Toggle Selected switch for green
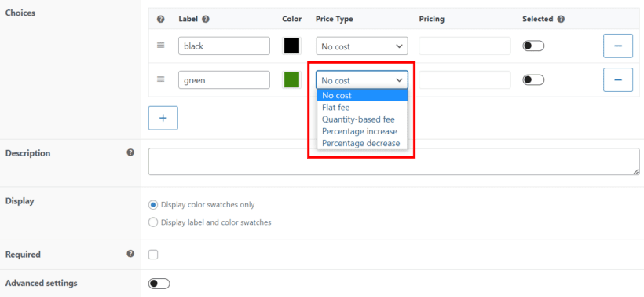This screenshot has width=644, height=297. point(533,79)
